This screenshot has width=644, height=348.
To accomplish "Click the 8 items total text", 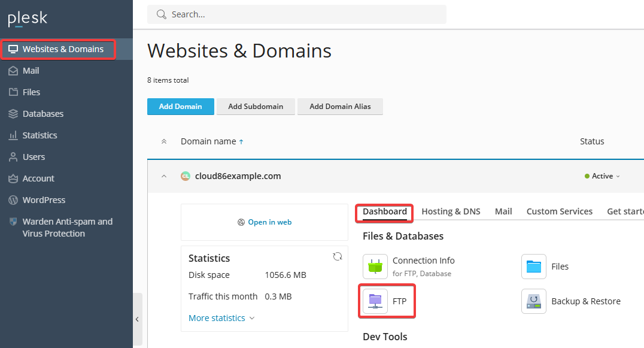I will [168, 80].
